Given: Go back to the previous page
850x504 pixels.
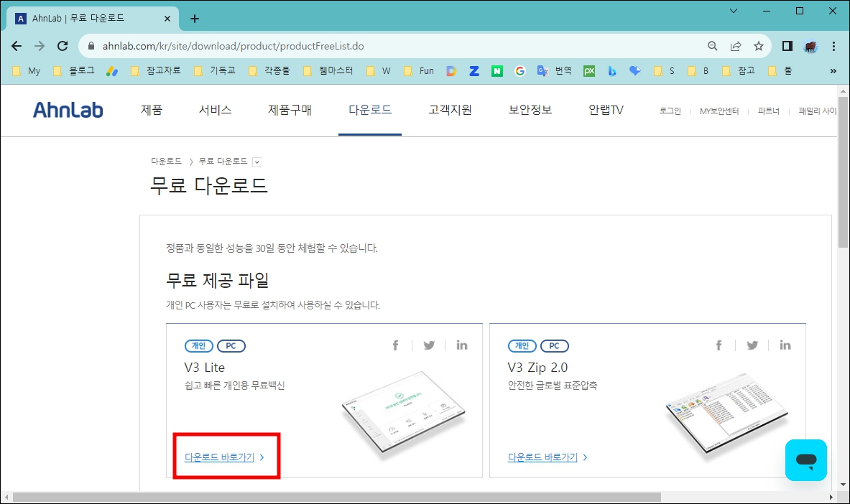Looking at the screenshot, I should (x=17, y=46).
